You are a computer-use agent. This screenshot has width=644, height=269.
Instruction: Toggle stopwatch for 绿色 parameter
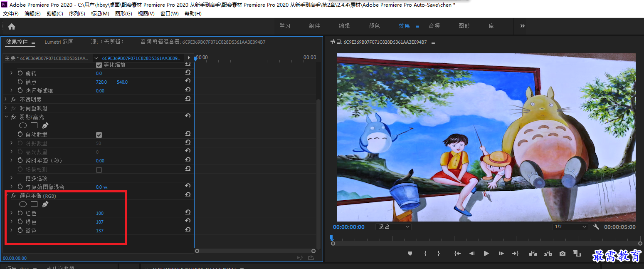click(x=20, y=222)
